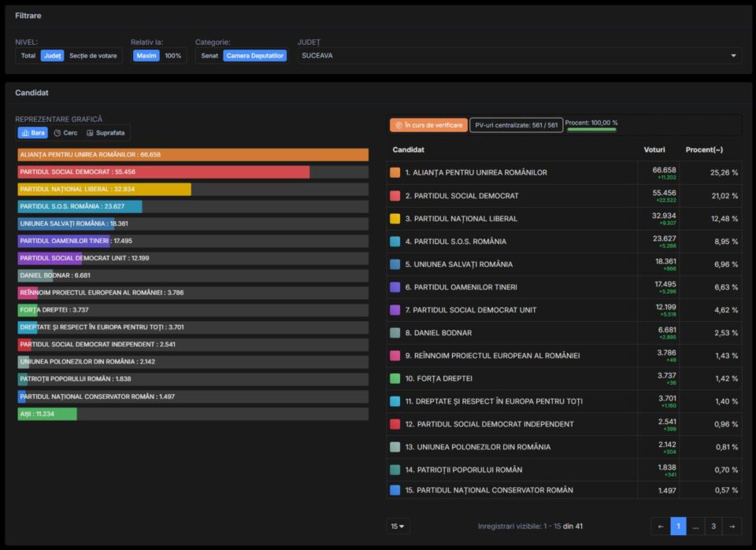Screen dimensions: 756x550
Task: Switch to Suprafata area view
Action: pyautogui.click(x=106, y=133)
